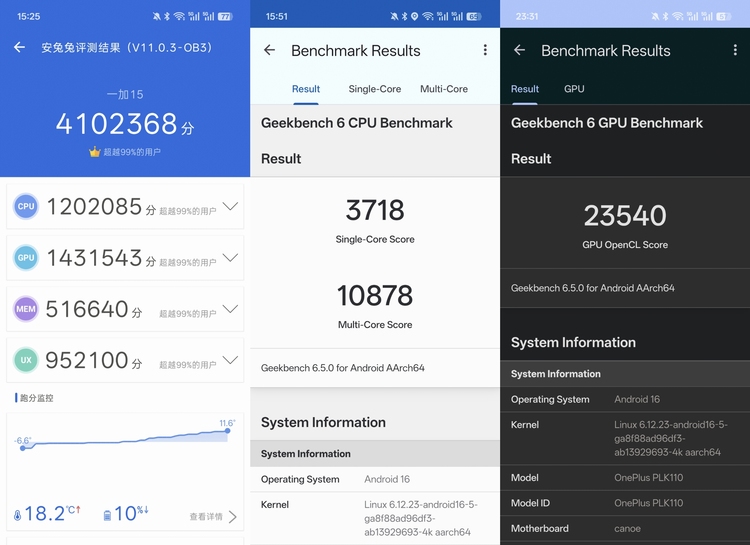Tap 安兔兔评测结果 title text

point(126,47)
